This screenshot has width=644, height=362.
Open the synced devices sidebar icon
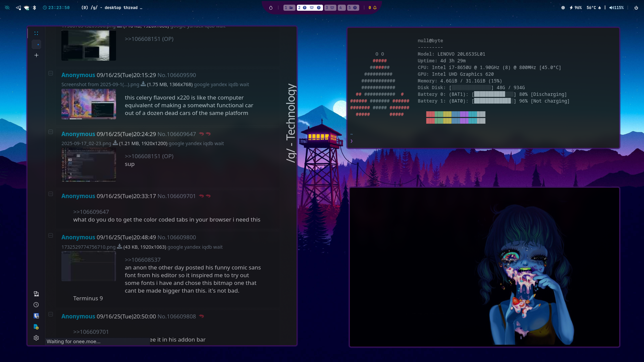coord(36,294)
